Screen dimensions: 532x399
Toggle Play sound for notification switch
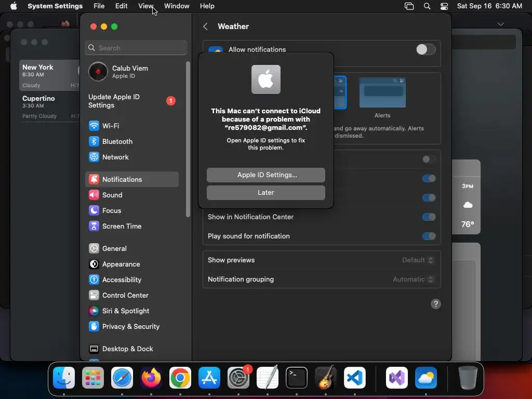pos(429,236)
